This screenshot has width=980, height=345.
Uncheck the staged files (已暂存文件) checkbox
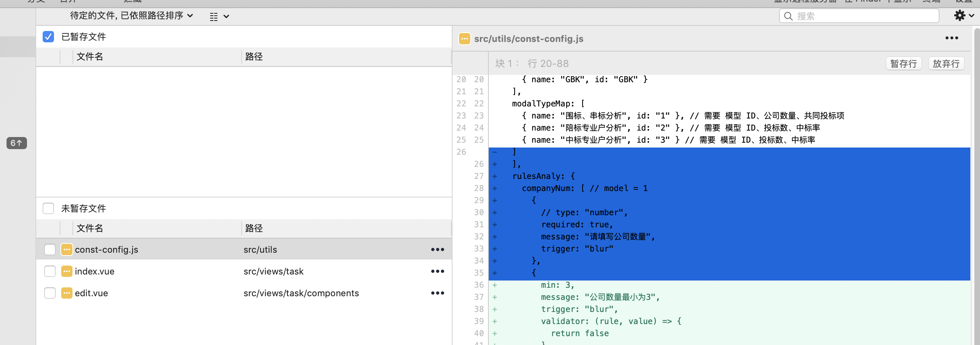tap(48, 37)
